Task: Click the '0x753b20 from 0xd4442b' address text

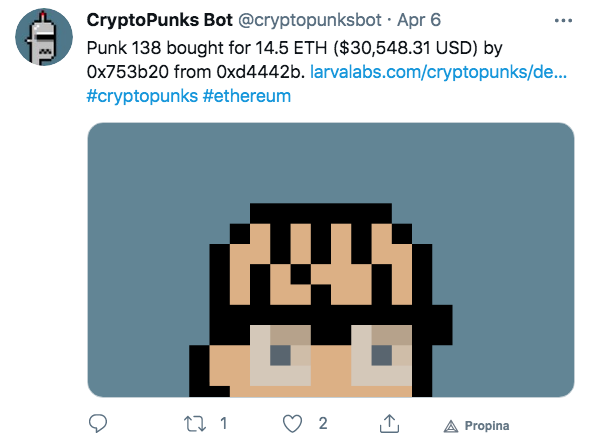Action: (x=196, y=72)
